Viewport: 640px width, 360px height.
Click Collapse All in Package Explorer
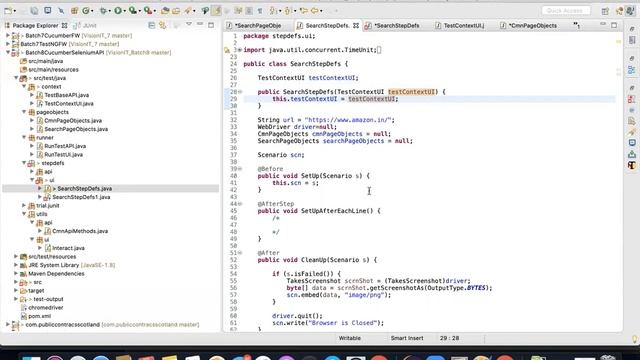pyautogui.click(x=151, y=25)
